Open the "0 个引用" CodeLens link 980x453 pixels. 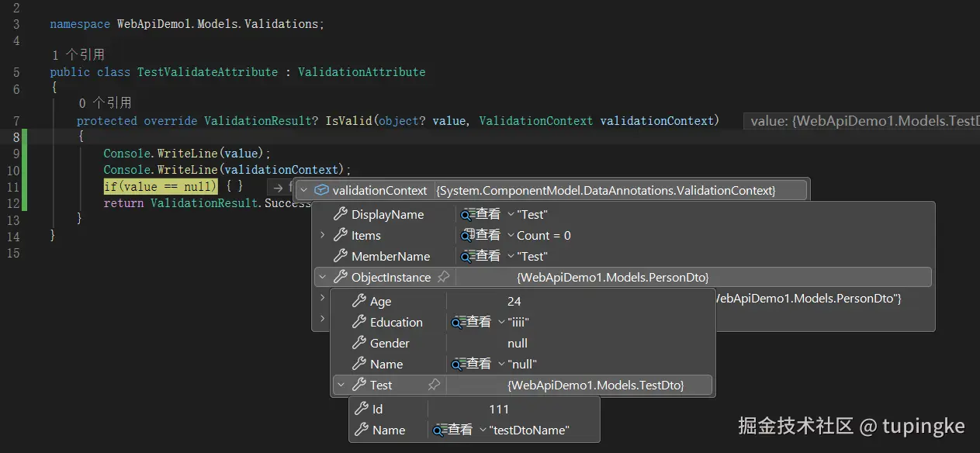pos(105,103)
